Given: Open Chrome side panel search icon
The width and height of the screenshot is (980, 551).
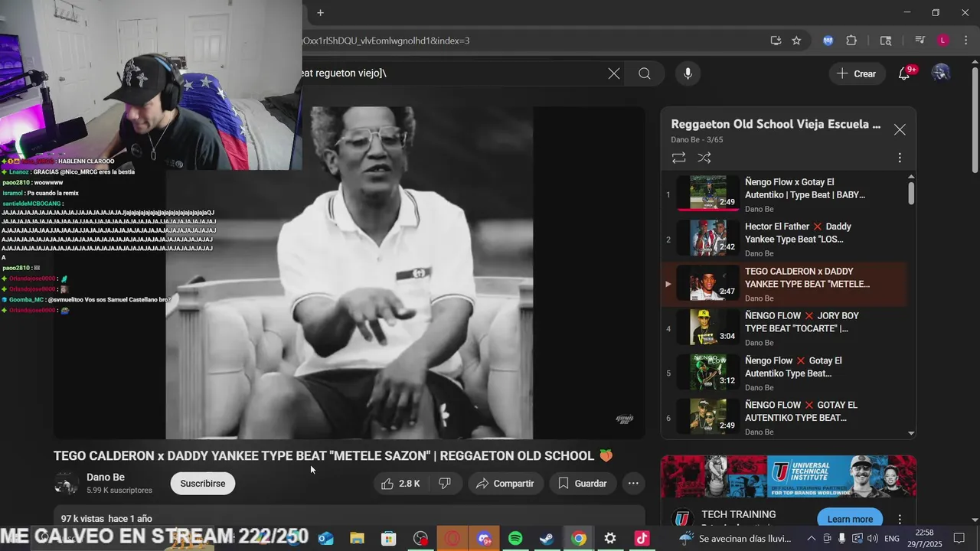Looking at the screenshot, I should pyautogui.click(x=886, y=41).
